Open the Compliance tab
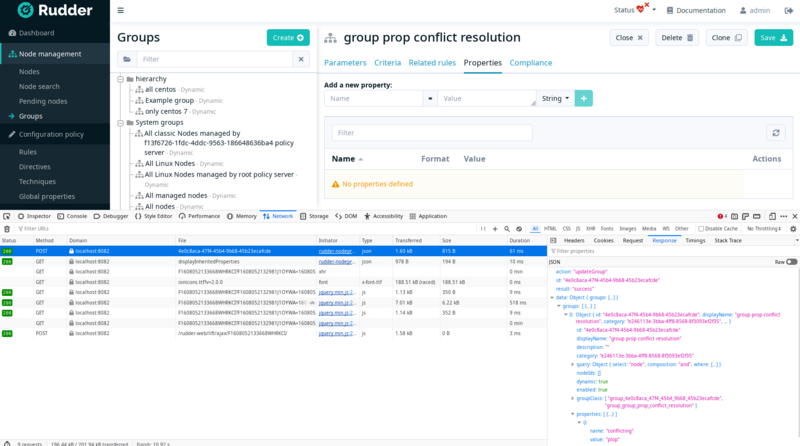Screen dimensions: 800x446 click(x=531, y=63)
